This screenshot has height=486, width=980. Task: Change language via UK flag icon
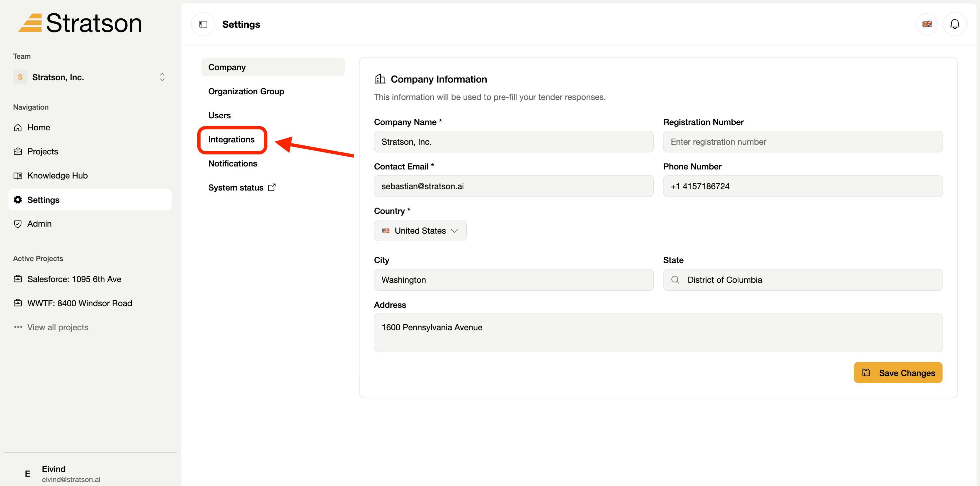click(927, 24)
